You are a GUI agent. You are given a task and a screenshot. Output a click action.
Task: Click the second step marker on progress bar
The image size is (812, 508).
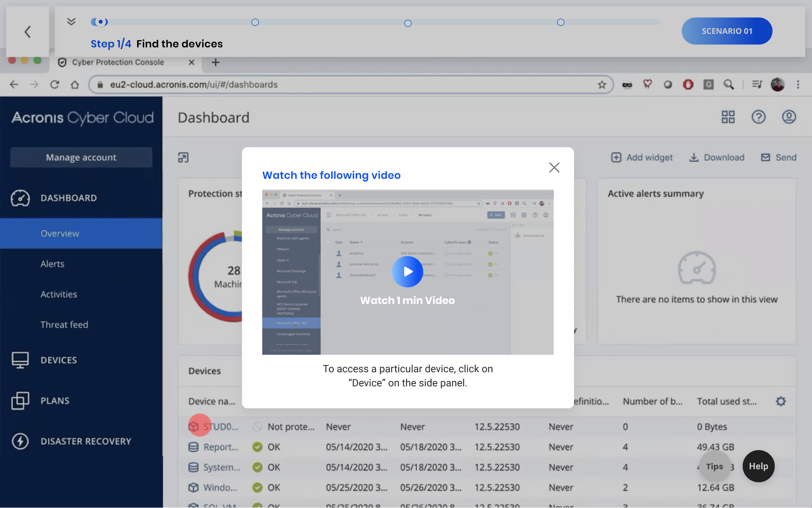click(x=255, y=23)
